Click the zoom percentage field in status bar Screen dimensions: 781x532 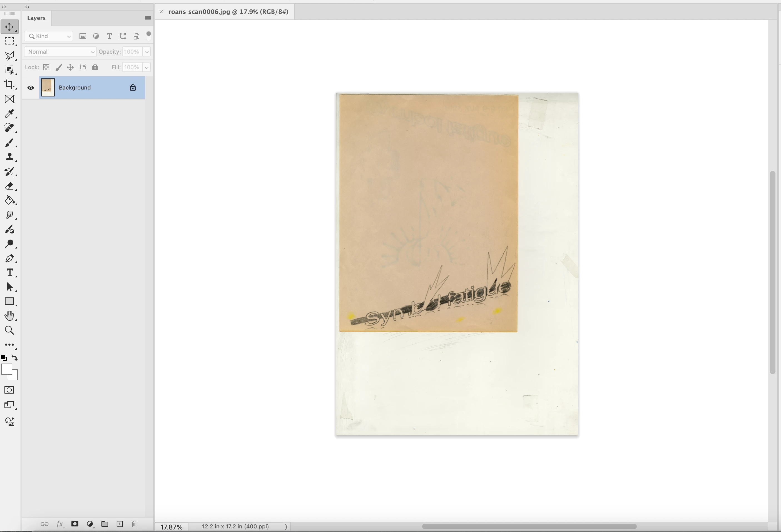pyautogui.click(x=171, y=527)
